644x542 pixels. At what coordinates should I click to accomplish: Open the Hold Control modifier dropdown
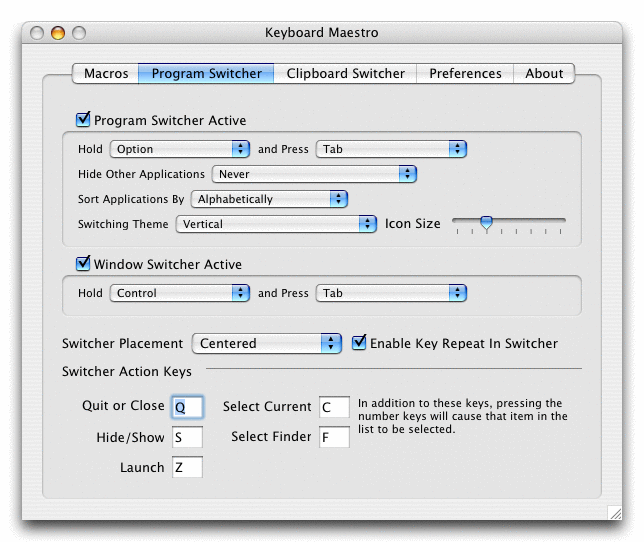[180, 293]
